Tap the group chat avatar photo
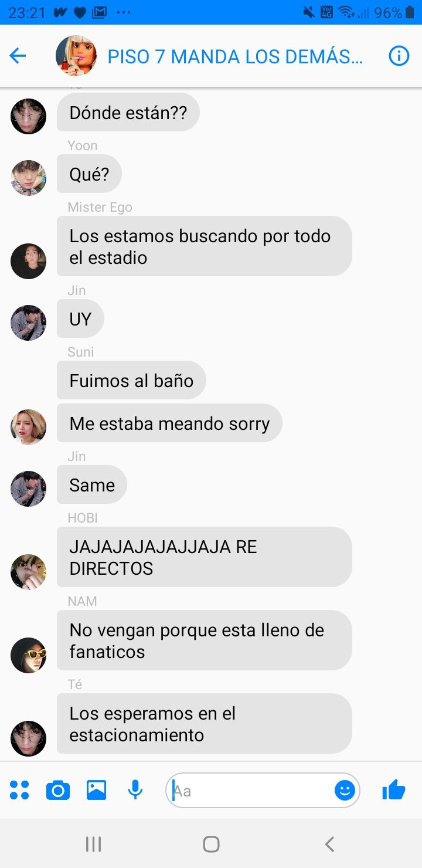422x868 pixels. tap(76, 56)
